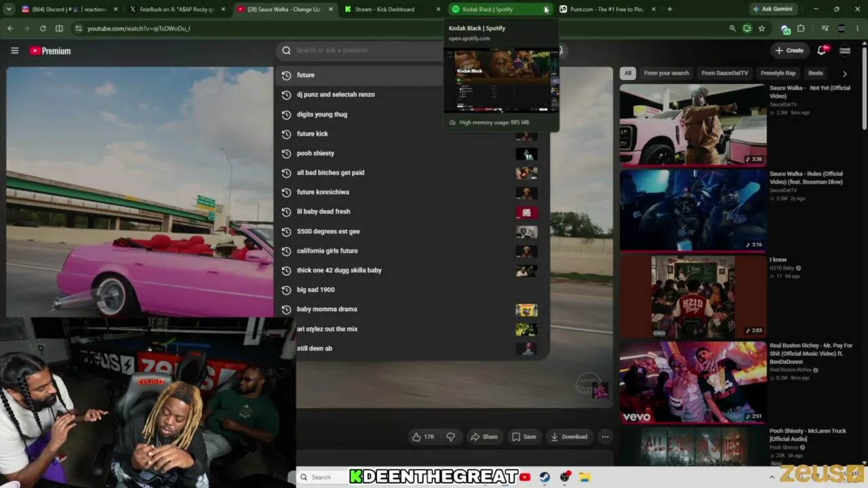Click the Windows taskbar Search box

click(x=323, y=477)
